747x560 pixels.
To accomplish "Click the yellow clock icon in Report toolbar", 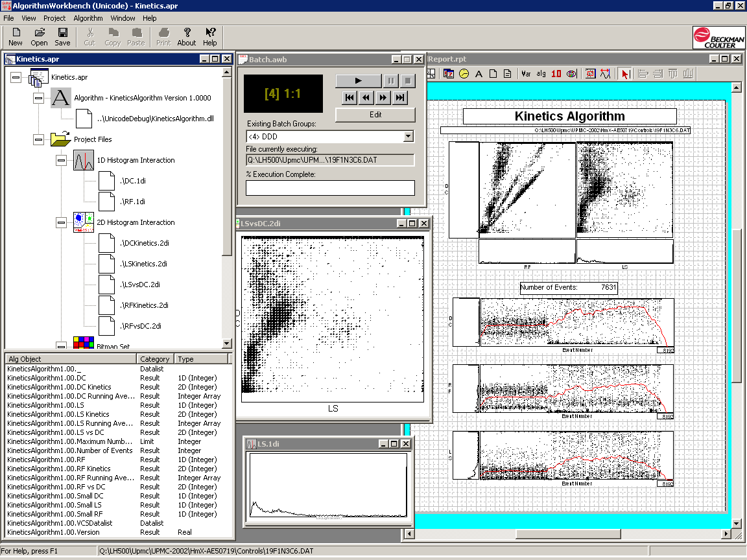I will pyautogui.click(x=464, y=74).
